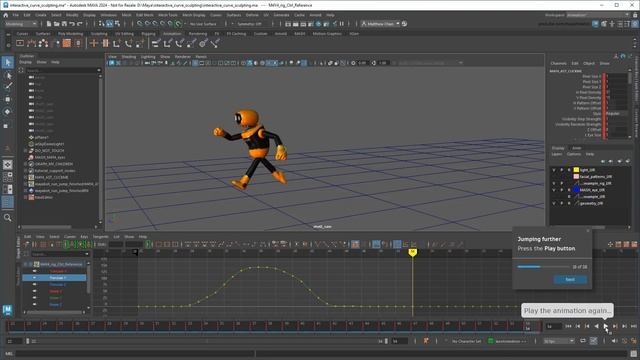Viewport: 640px width, 360px height.
Task: Click the MEL command line input
Action: coord(135,353)
